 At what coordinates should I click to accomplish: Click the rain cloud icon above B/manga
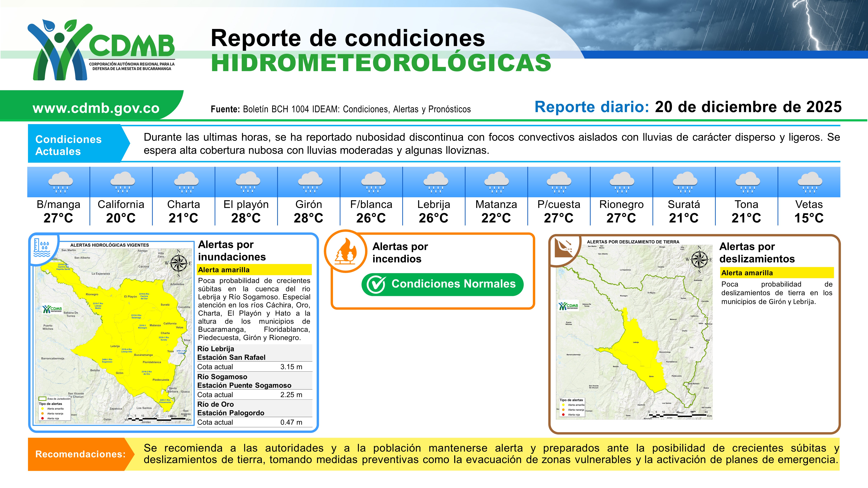coord(60,182)
